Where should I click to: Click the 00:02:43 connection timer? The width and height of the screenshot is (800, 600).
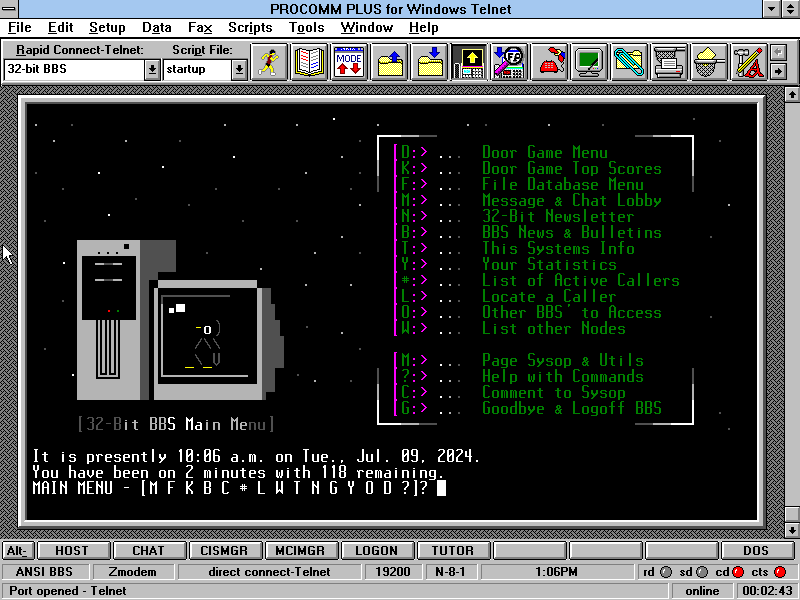click(768, 591)
